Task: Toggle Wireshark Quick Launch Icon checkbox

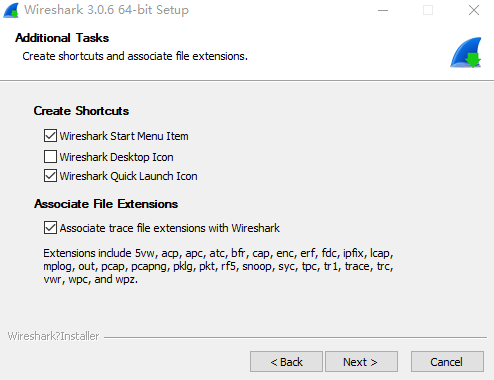Action: (50, 176)
